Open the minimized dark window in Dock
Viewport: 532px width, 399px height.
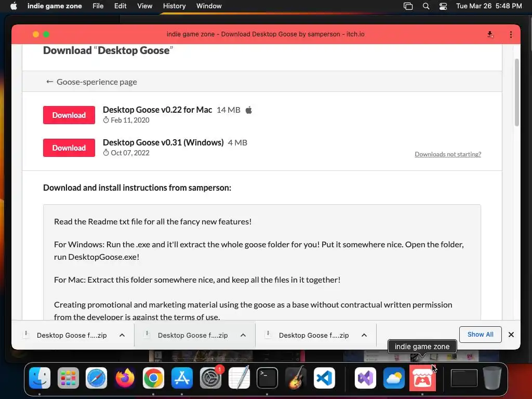(x=464, y=378)
